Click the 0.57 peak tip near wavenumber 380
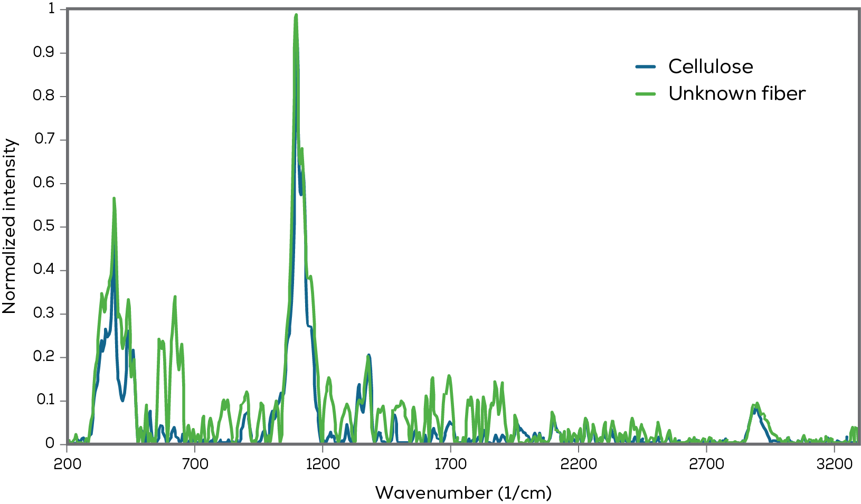Viewport: 861px width, 504px height. [x=114, y=198]
